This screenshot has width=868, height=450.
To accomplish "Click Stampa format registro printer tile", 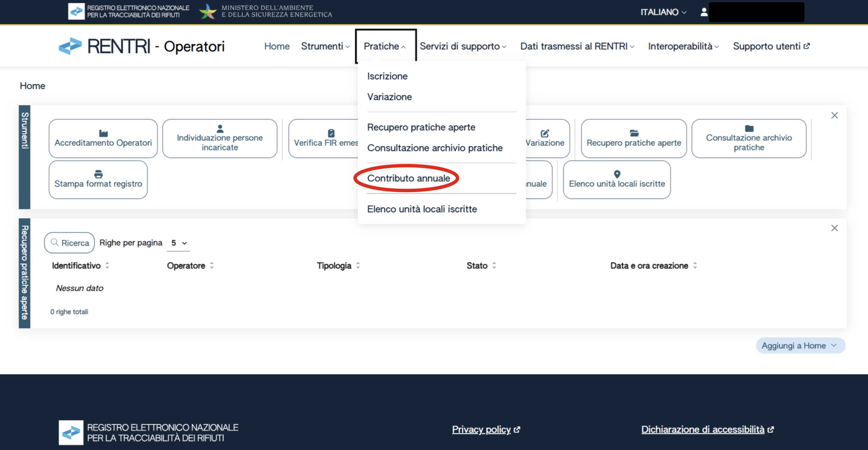I will tap(98, 180).
